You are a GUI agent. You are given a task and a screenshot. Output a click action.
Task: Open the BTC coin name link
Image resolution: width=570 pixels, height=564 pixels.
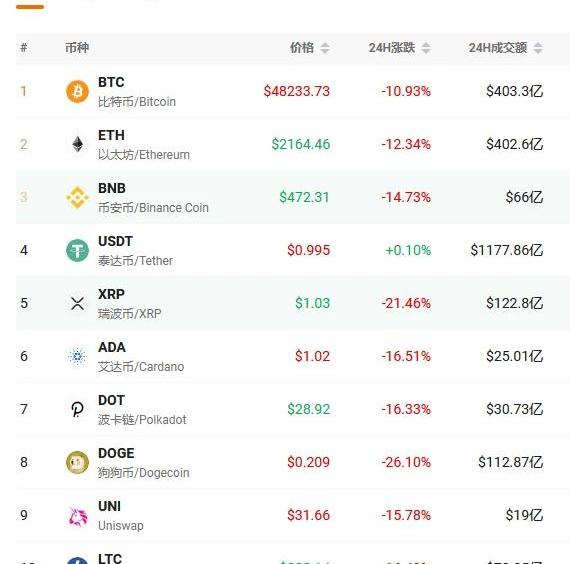coord(111,82)
